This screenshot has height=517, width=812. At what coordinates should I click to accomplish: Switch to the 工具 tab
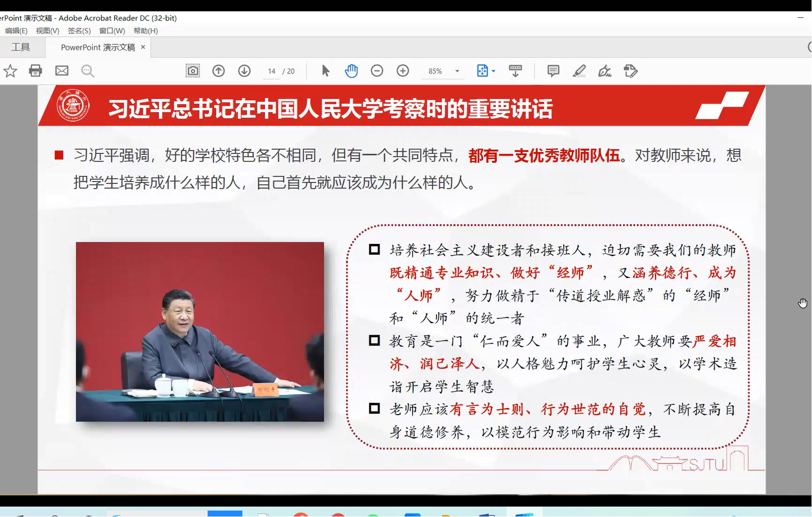tap(21, 47)
